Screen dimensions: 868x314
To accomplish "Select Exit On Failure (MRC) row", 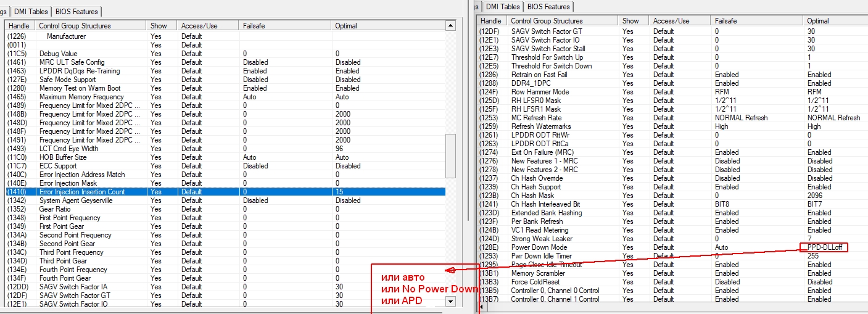I will point(672,152).
